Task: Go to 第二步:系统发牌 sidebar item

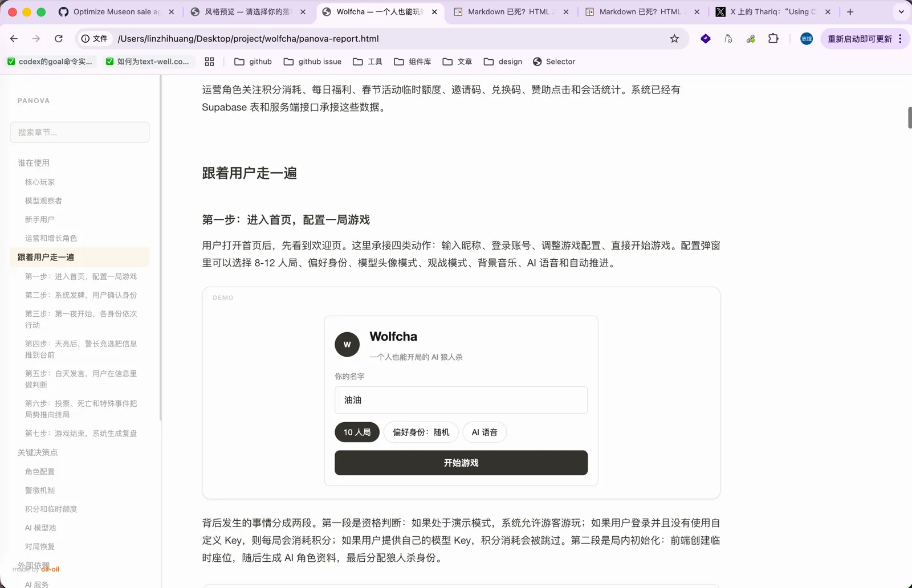Action: [81, 295]
